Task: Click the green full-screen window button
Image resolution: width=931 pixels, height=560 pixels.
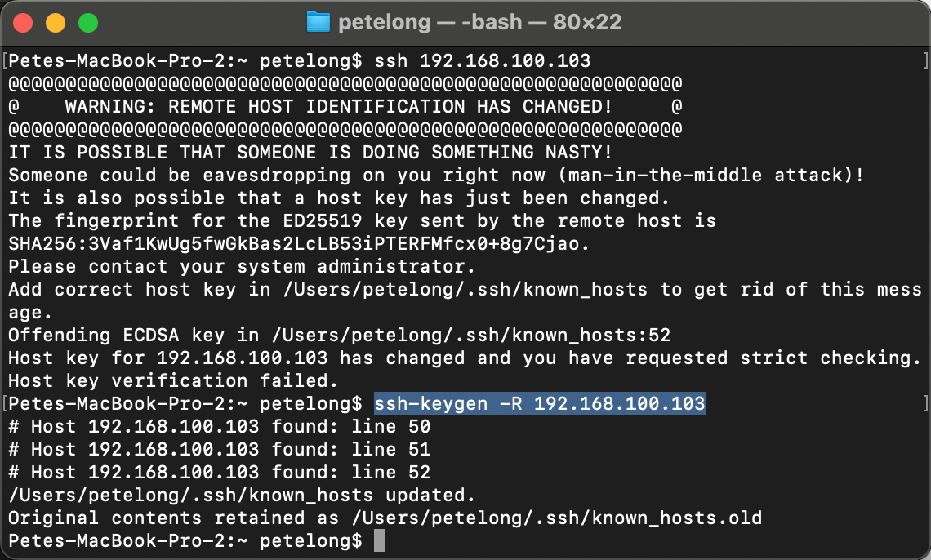Action: (87, 23)
